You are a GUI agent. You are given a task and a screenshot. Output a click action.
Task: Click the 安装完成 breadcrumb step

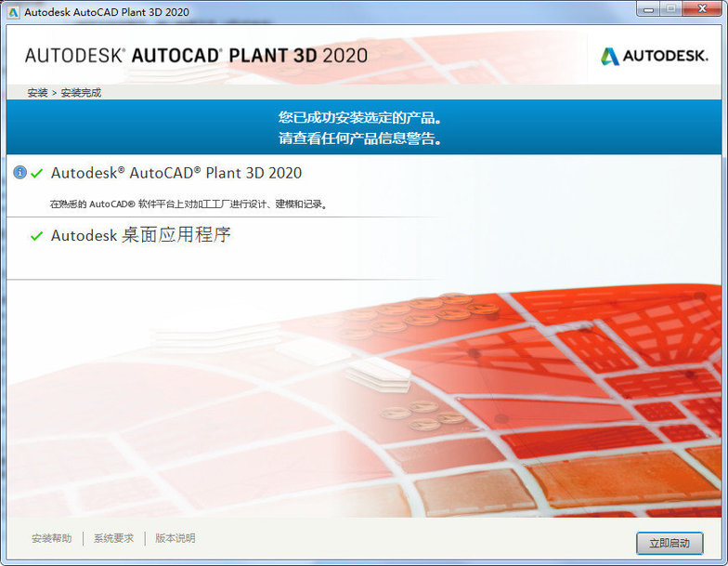[81, 93]
